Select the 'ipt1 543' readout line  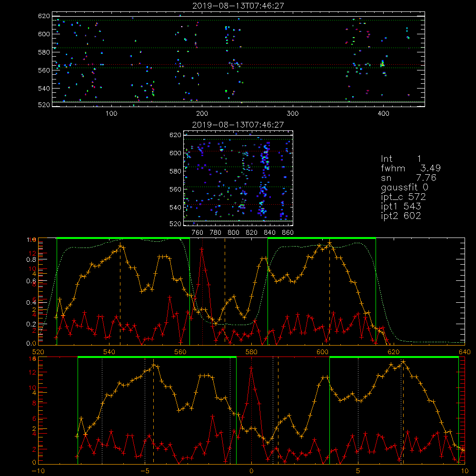pos(401,207)
